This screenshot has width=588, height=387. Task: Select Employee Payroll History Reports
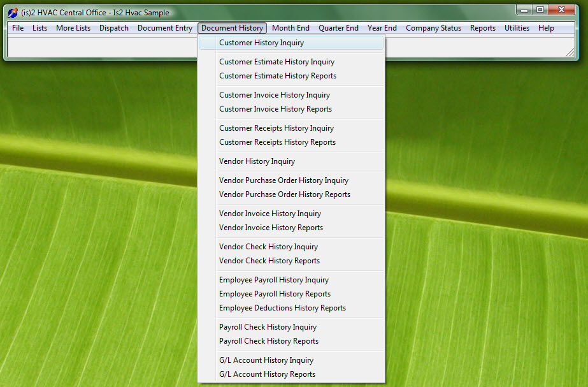[x=291, y=294]
